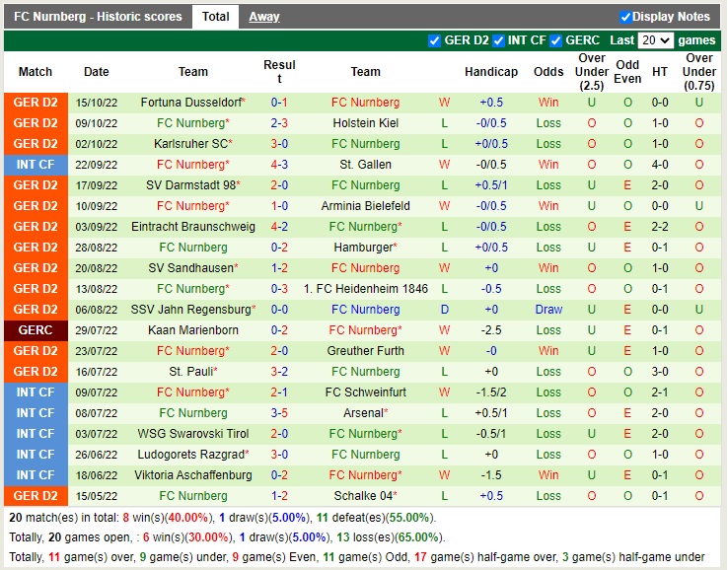
Task: Click the -1.5/2 handicap vs FC Schweinfurt
Action: (x=491, y=392)
